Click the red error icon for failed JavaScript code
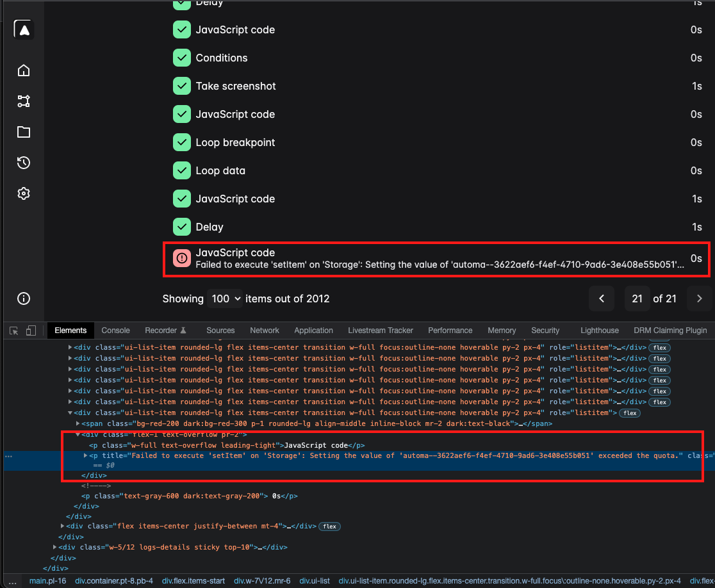 (x=182, y=258)
